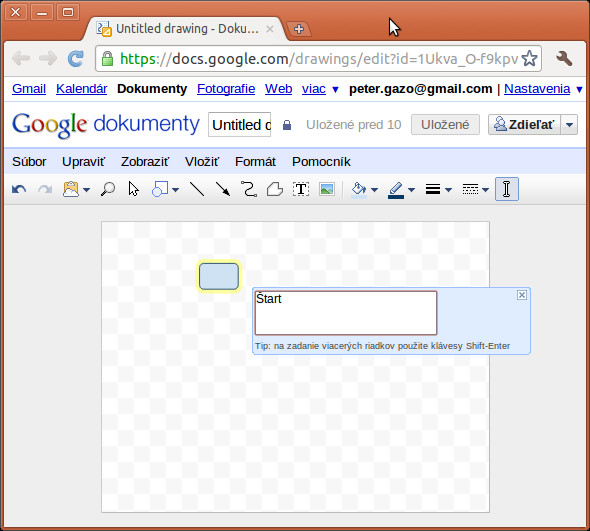Click the line color pencil swatch
Image resolution: width=590 pixels, height=531 pixels.
coord(396,190)
